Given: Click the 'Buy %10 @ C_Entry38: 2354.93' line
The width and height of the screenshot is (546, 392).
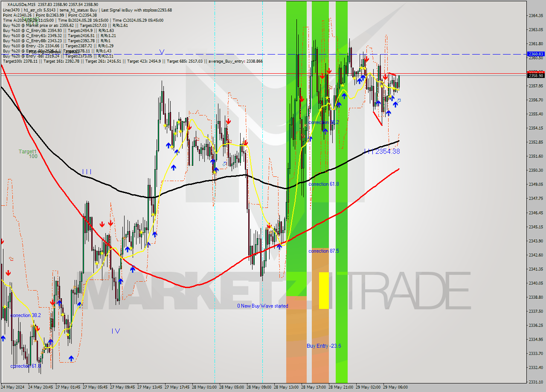Looking at the screenshot, I should coord(58,30).
